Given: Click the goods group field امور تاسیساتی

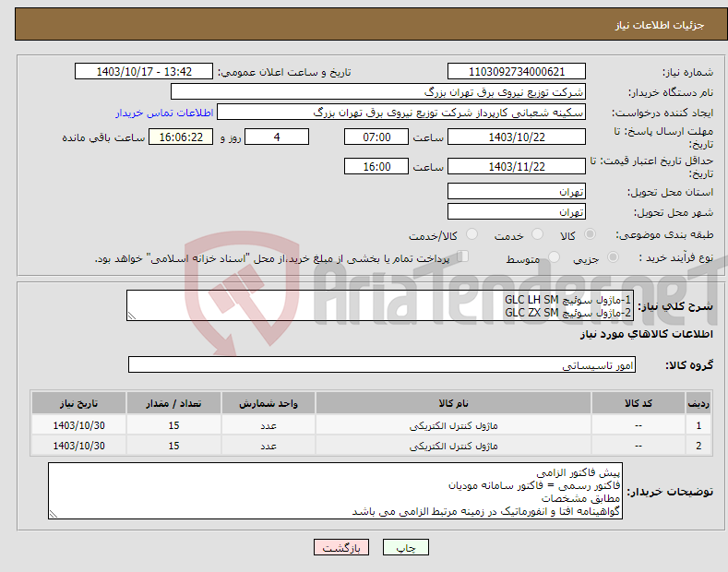Looking at the screenshot, I should [x=382, y=365].
